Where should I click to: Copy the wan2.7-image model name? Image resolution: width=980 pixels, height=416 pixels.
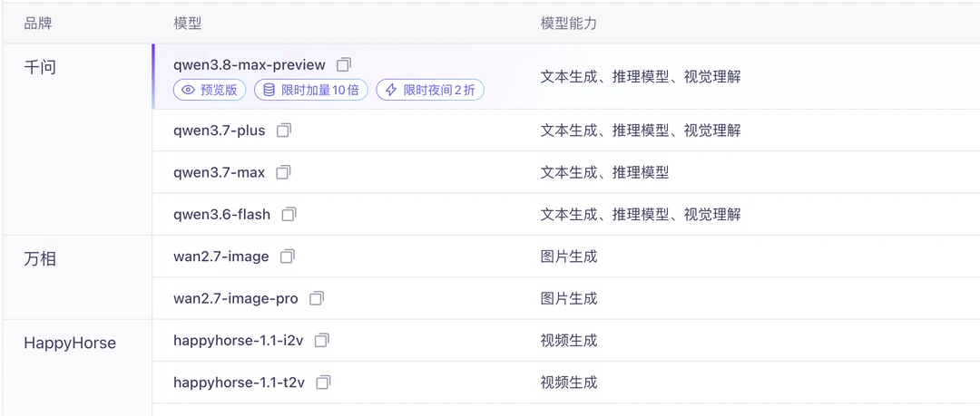tap(288, 256)
